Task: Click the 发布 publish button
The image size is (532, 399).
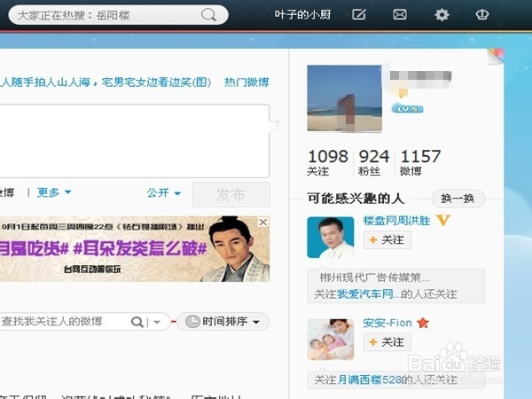Action: tap(231, 194)
